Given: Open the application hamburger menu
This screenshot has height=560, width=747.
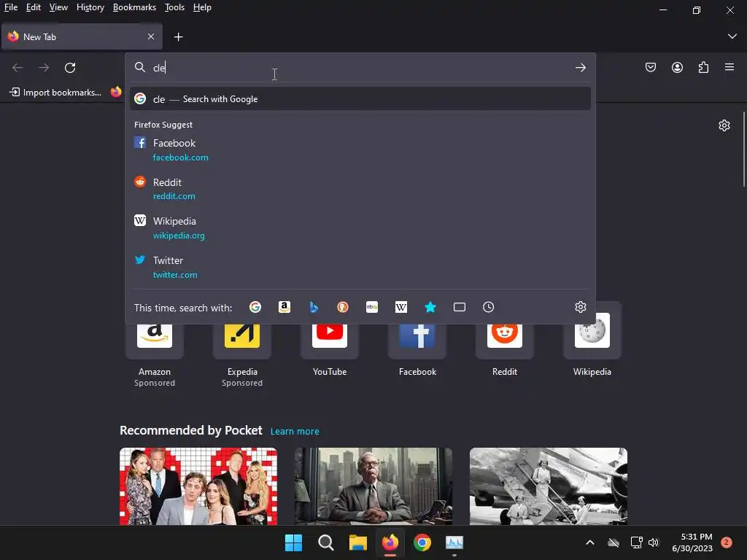Looking at the screenshot, I should (x=729, y=67).
